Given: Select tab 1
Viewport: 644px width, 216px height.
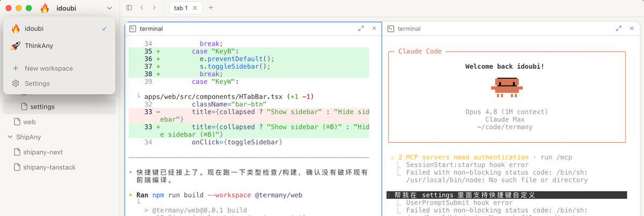Looking at the screenshot, I should pyautogui.click(x=180, y=8).
